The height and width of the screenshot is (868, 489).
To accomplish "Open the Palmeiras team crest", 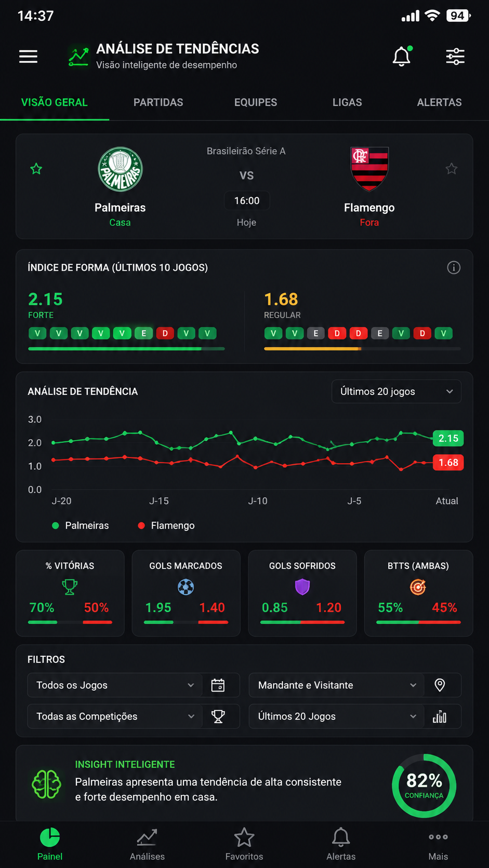I will [x=120, y=169].
